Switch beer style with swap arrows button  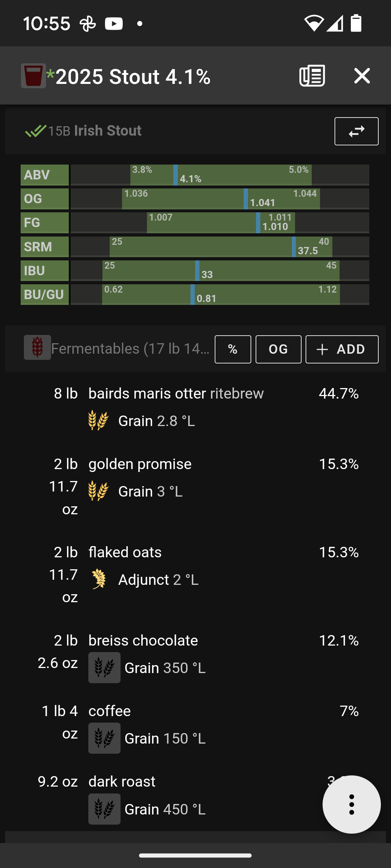(x=357, y=131)
